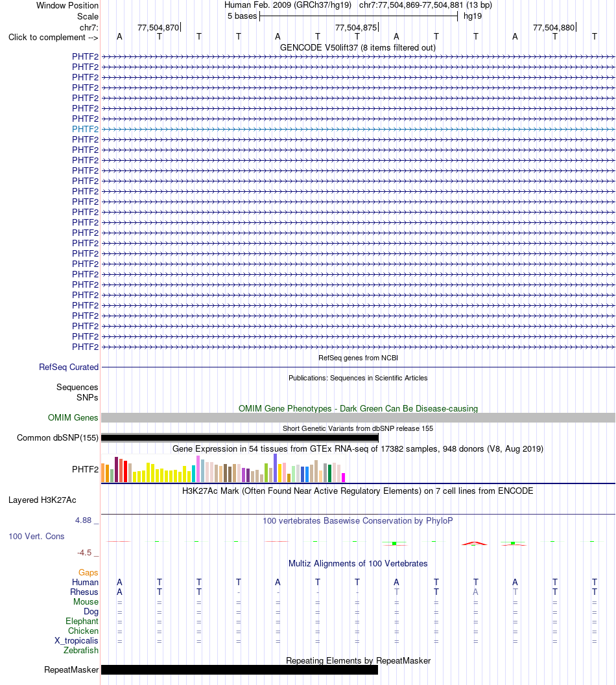Click the 'Elephant' alignment row label
The width and height of the screenshot is (616, 685).
82,621
